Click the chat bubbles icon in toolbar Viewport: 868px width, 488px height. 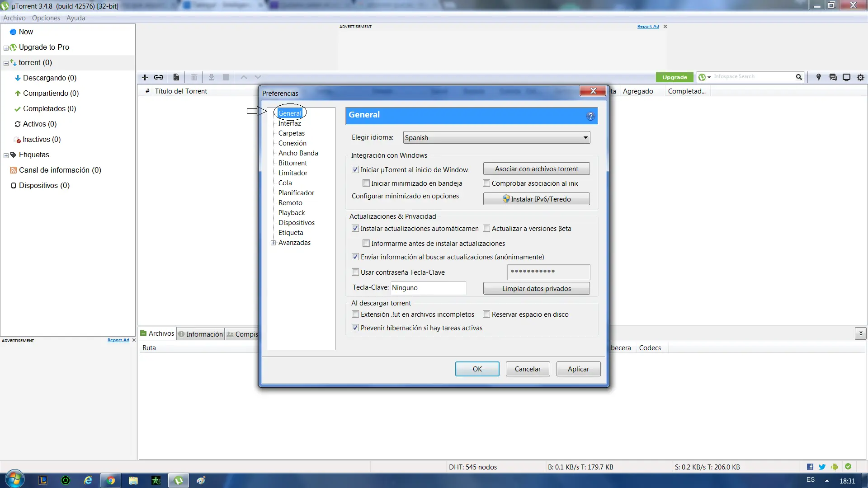click(833, 77)
